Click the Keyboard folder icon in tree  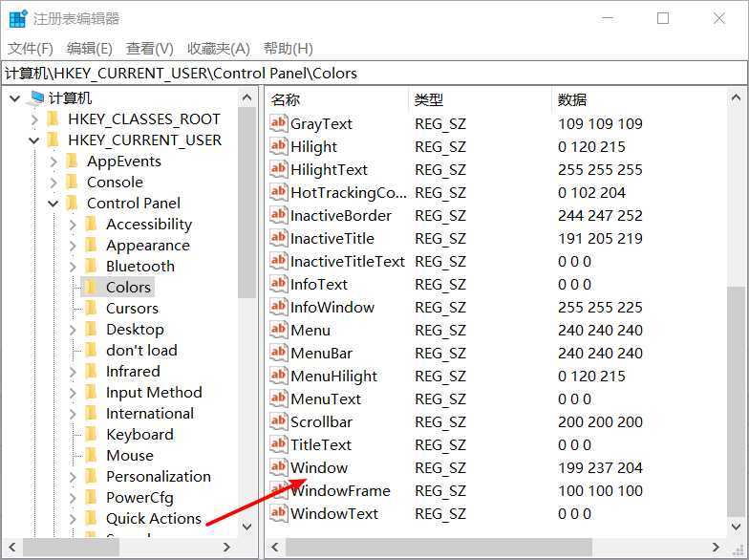[90, 434]
